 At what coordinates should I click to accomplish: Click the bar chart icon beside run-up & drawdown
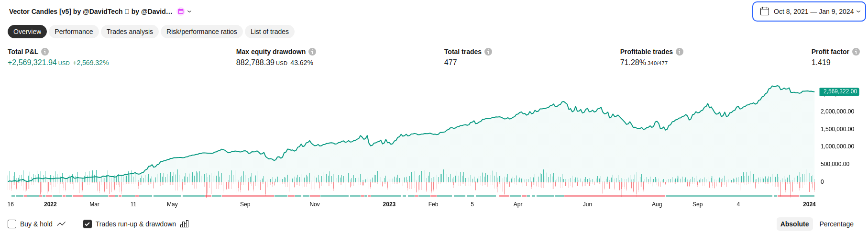[185, 224]
